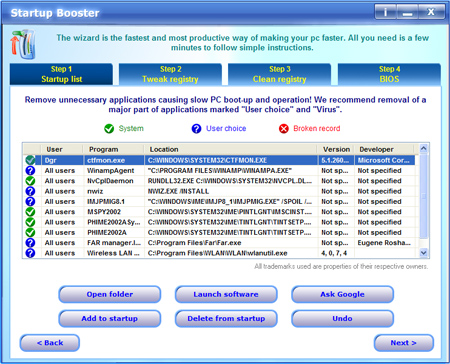Screen dimensions: 450x364
Task: Click the Far.exe location path cell
Action: [231, 243]
